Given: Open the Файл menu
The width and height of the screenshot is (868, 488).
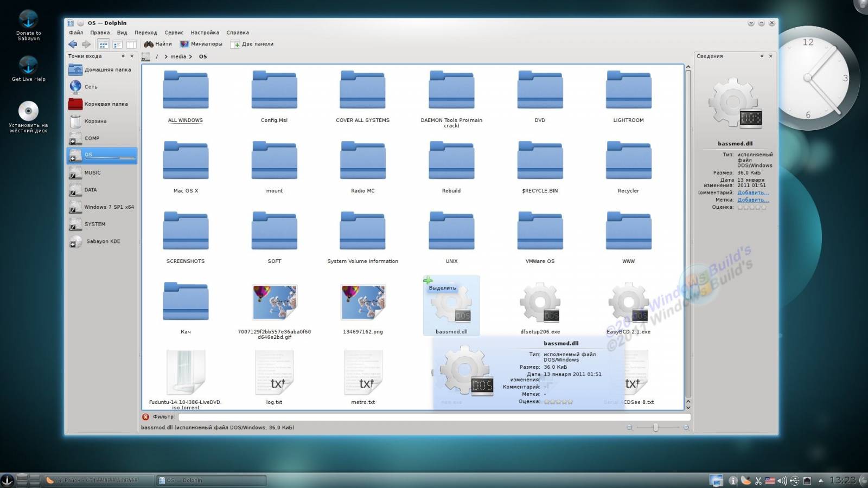Looking at the screenshot, I should [x=76, y=33].
